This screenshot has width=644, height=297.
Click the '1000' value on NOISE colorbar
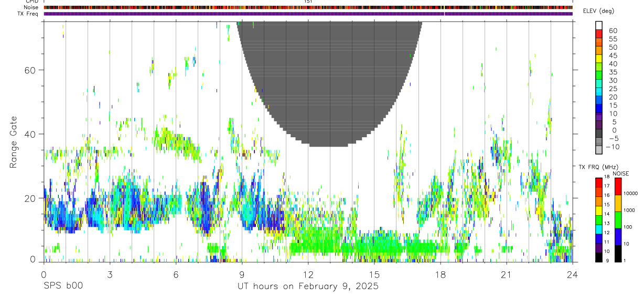(630, 210)
